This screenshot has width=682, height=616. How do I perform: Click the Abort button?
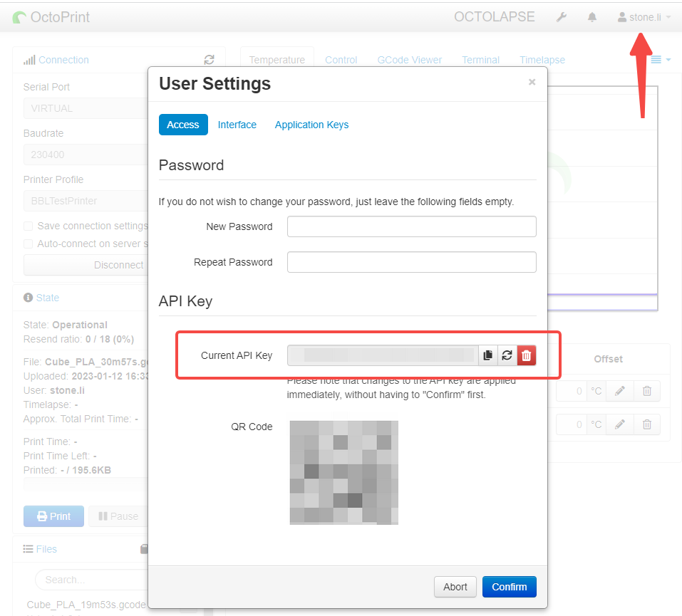[x=455, y=587]
